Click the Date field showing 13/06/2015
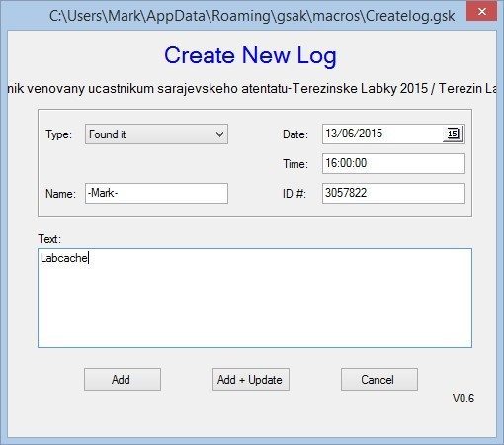Screen dimensions: 504x445 (x=382, y=133)
